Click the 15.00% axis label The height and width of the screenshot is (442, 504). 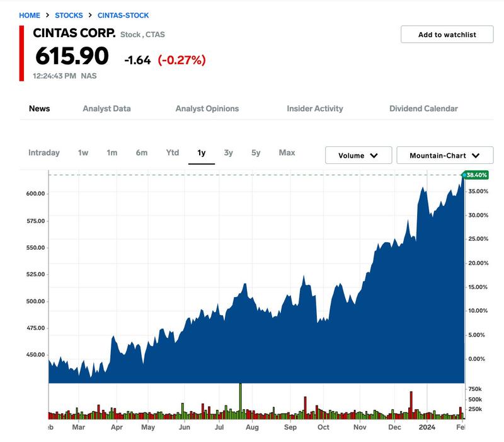(x=478, y=287)
